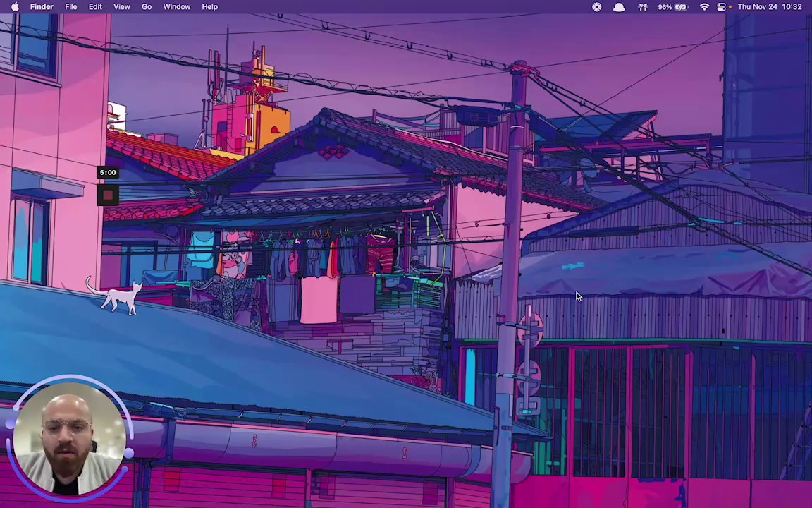Click the 5:00 recording timer label
812x508 pixels.
[108, 173]
